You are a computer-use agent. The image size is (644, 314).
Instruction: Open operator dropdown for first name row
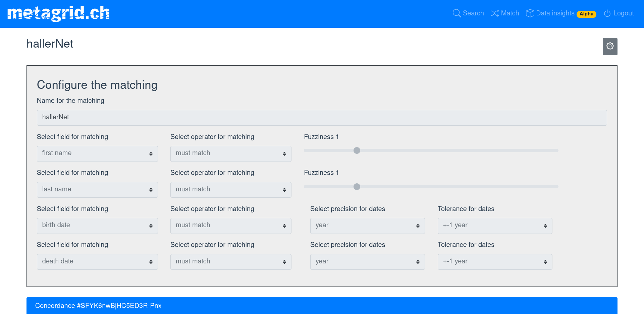click(x=231, y=153)
